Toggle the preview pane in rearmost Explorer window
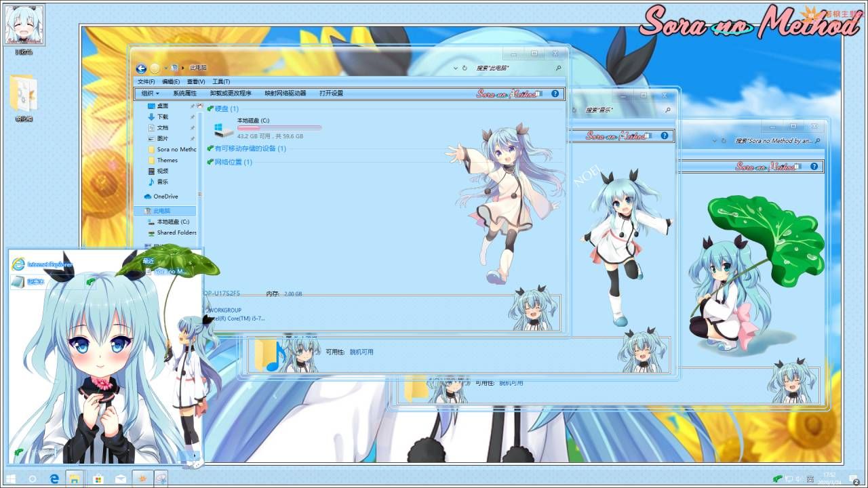 coord(797,166)
